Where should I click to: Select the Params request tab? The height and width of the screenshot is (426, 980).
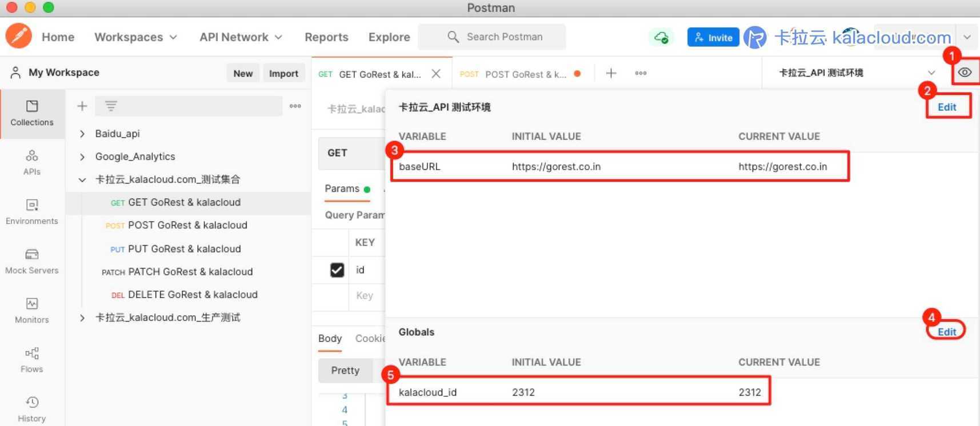coord(347,189)
